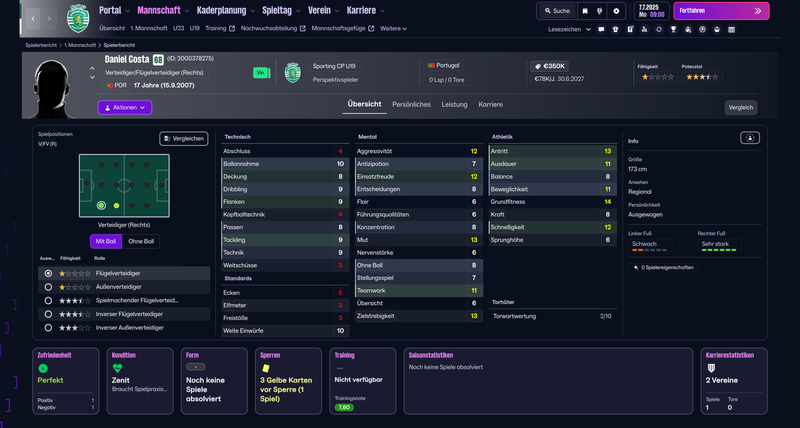The height and width of the screenshot is (428, 800).
Task: Open the 1. Mannschaft submenu item
Action: click(149, 29)
